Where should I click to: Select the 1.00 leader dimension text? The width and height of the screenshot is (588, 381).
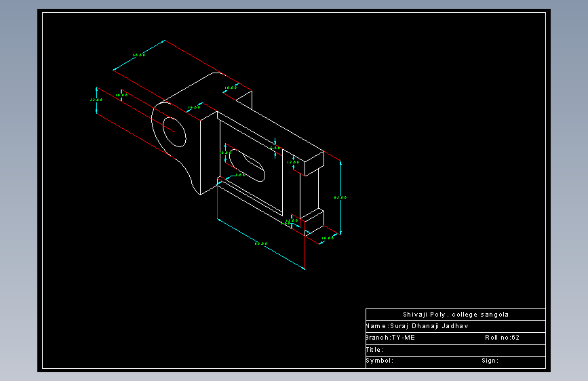point(240,175)
